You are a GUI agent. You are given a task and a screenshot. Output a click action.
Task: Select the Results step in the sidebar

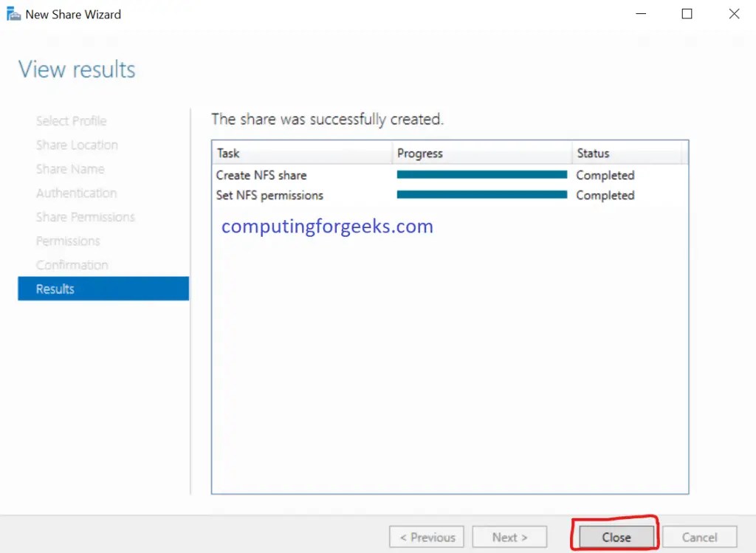[54, 289]
